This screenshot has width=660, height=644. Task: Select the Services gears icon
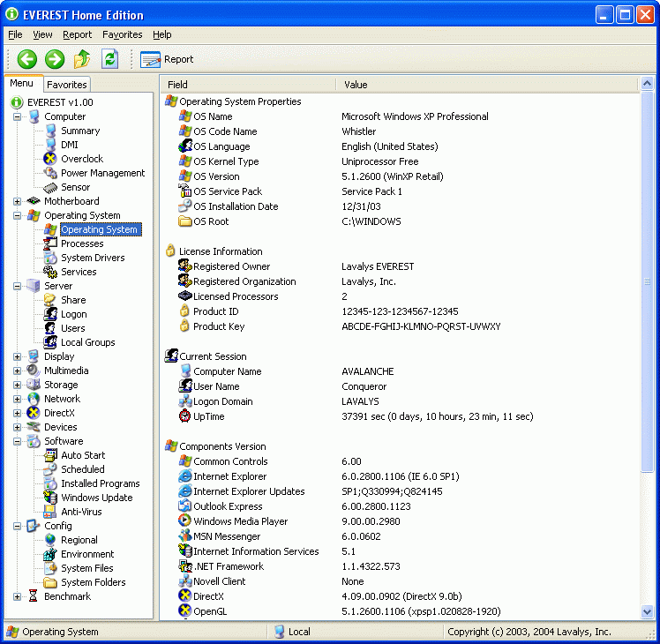point(50,272)
